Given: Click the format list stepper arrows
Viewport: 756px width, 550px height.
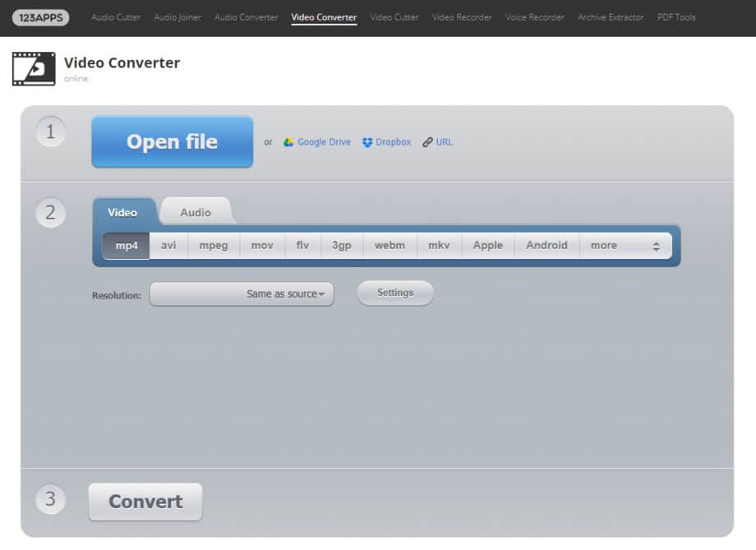Looking at the screenshot, I should (x=656, y=245).
